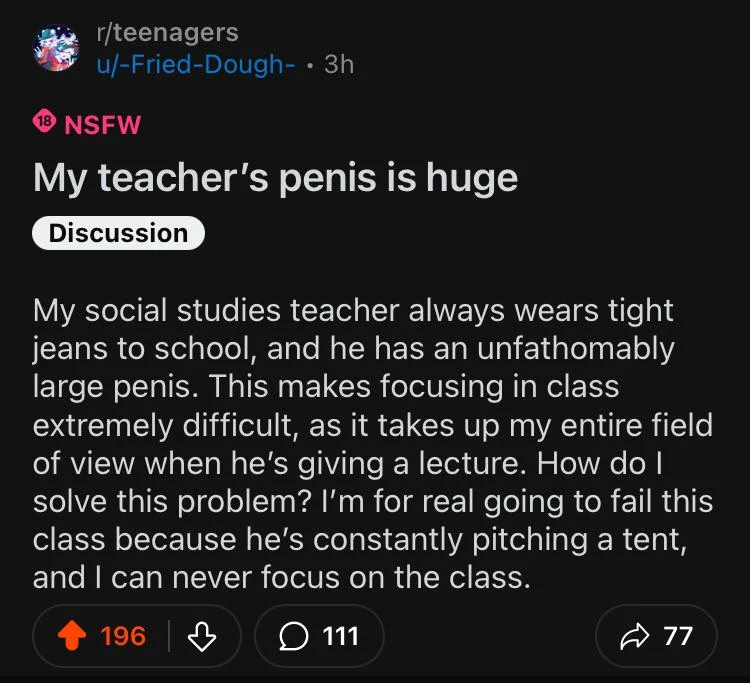Image resolution: width=750 pixels, height=683 pixels.
Task: Click the 3h post timestamp
Action: 339,64
